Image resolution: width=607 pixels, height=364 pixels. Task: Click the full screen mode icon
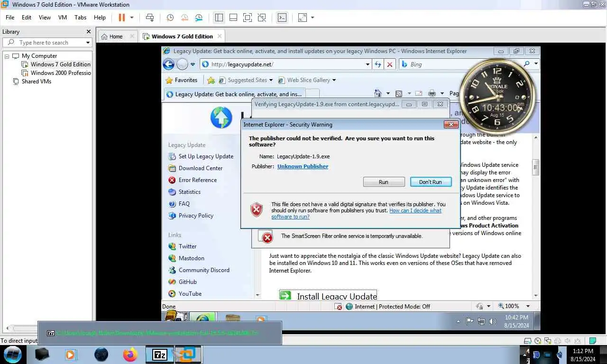point(247,18)
